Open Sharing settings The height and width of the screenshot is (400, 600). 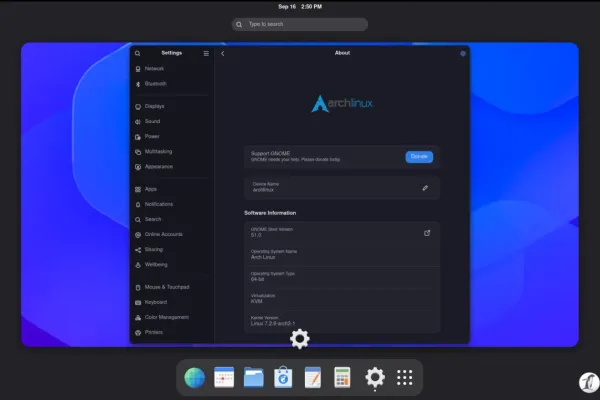tap(171, 250)
